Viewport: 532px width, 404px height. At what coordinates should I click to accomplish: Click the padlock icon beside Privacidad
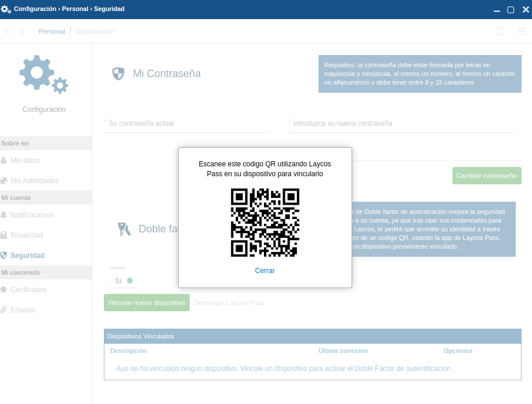[x=3, y=235]
